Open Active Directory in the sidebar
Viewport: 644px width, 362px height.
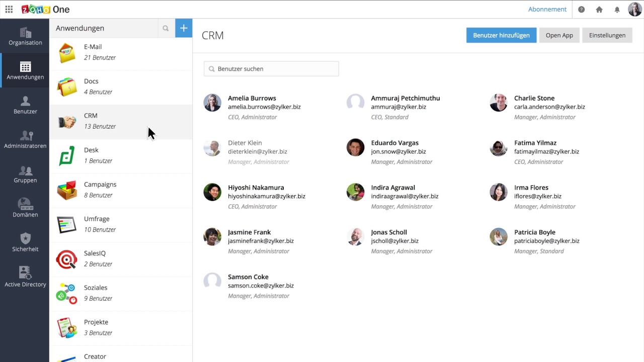[x=25, y=277]
